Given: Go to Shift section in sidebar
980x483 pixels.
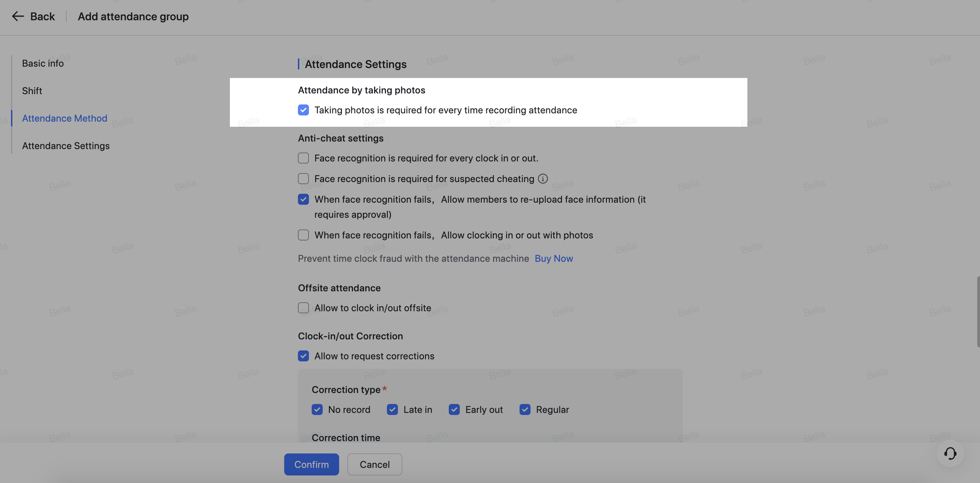Looking at the screenshot, I should 32,90.
